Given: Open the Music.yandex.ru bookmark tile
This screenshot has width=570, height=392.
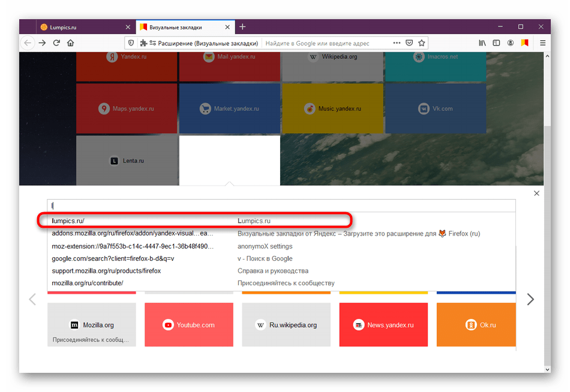Looking at the screenshot, I should (x=332, y=108).
